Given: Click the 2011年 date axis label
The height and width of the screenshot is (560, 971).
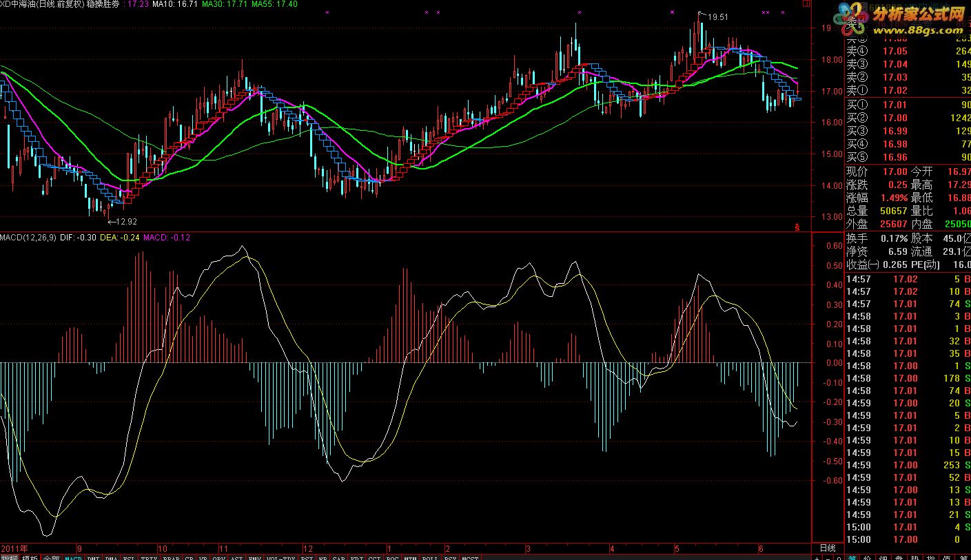Looking at the screenshot, I should [14, 548].
